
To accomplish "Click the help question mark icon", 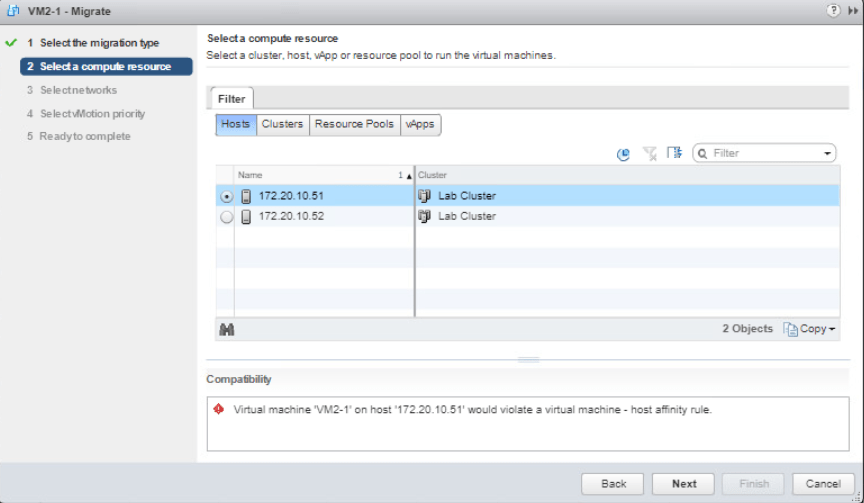I will tap(834, 10).
